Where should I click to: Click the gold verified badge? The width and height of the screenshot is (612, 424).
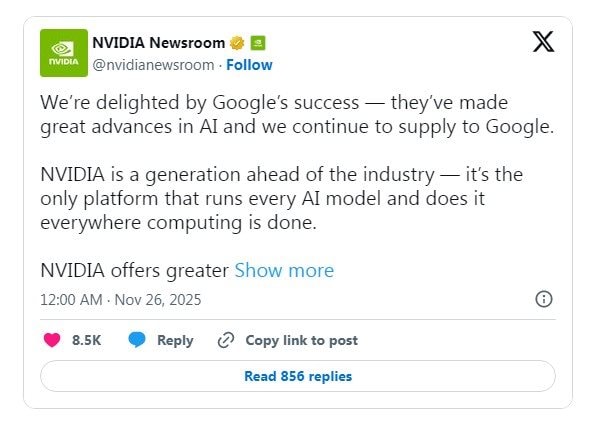pos(238,43)
